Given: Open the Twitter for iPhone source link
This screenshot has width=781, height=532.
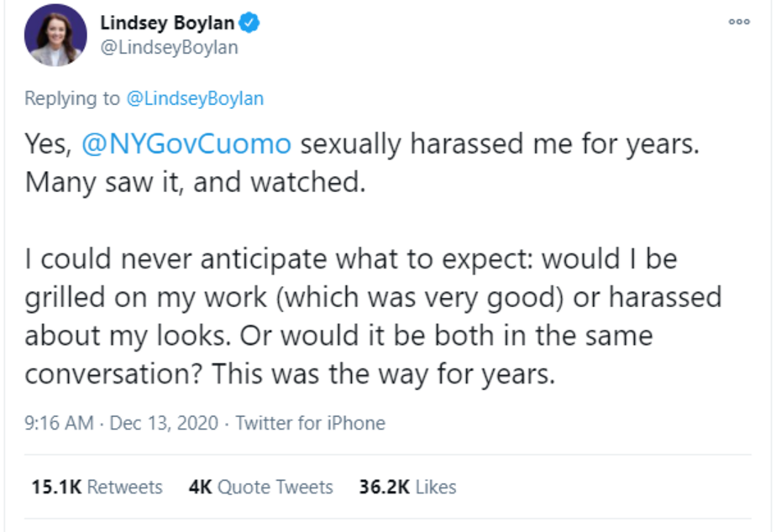Looking at the screenshot, I should coord(310,423).
